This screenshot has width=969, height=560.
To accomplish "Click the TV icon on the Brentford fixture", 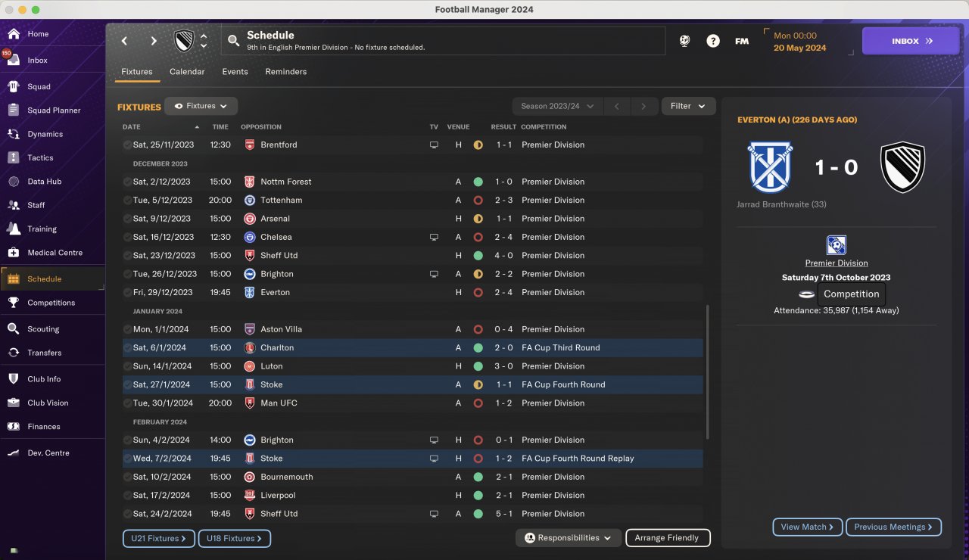I will pos(434,145).
